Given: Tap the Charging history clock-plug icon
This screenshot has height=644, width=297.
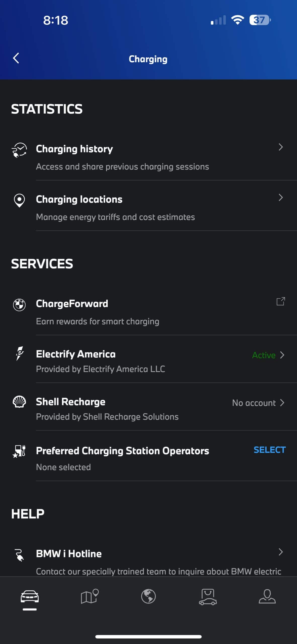Looking at the screenshot, I should point(19,150).
